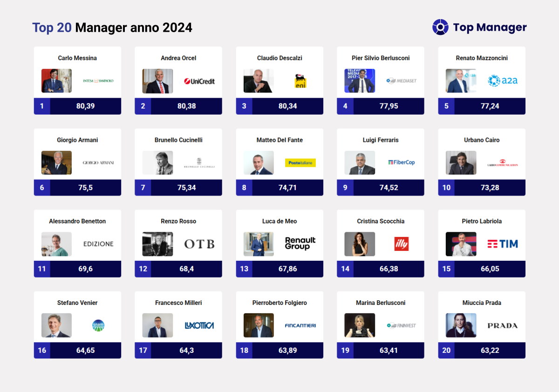Select the TIM logo
The height and width of the screenshot is (392, 559).
pos(503,244)
